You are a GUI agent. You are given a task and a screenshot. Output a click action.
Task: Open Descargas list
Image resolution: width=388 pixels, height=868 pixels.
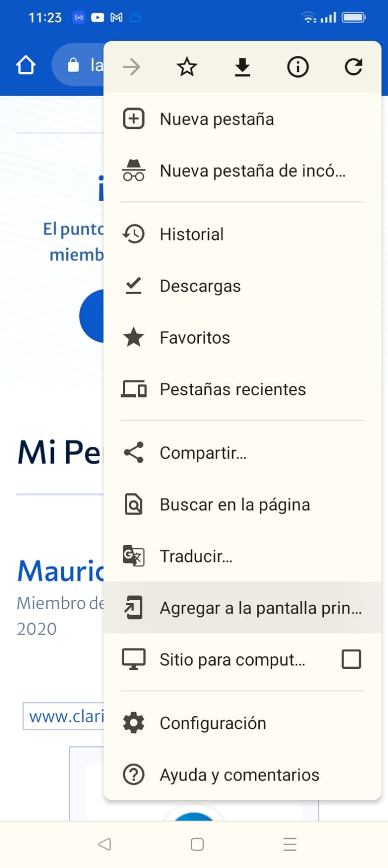242,286
